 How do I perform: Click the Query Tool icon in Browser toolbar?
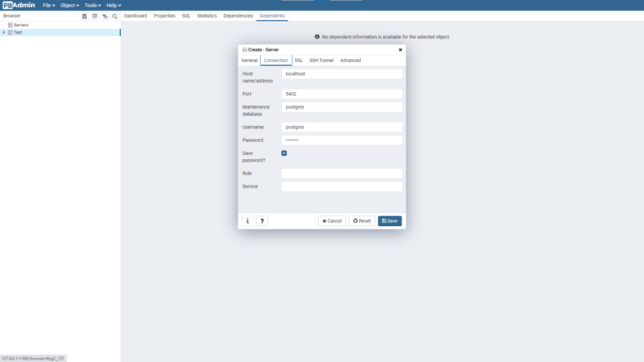tap(84, 16)
